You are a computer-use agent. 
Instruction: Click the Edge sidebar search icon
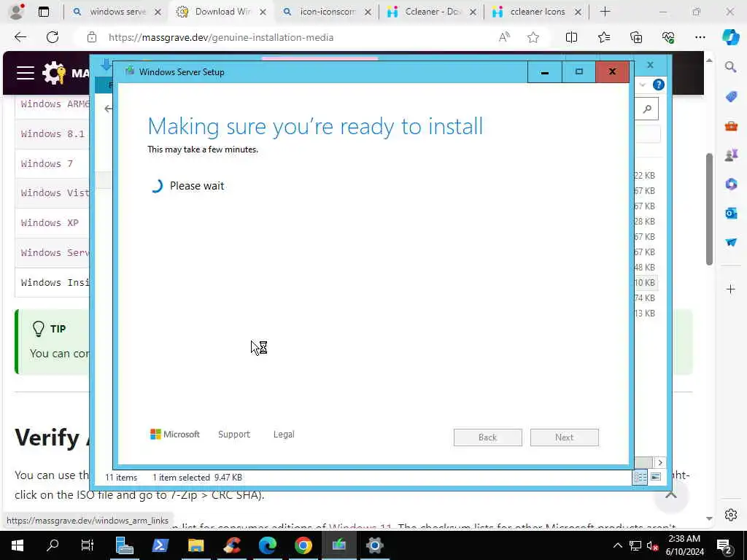click(x=730, y=66)
